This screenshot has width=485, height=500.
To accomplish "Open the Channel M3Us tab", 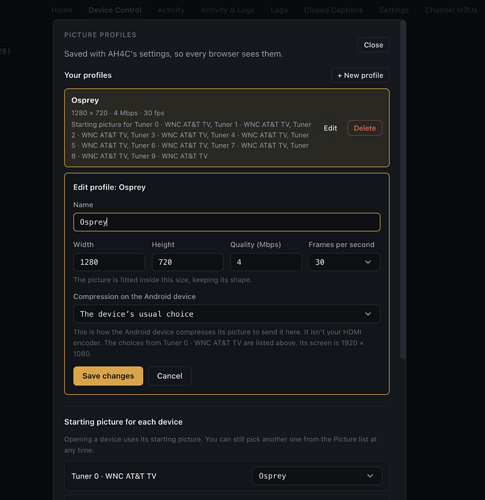I will coord(451,10).
